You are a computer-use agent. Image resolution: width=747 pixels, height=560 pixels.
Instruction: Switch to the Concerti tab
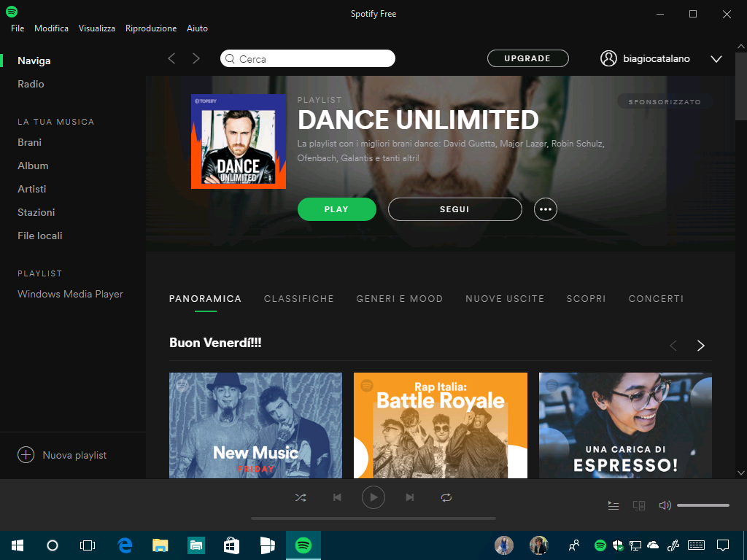(x=656, y=298)
